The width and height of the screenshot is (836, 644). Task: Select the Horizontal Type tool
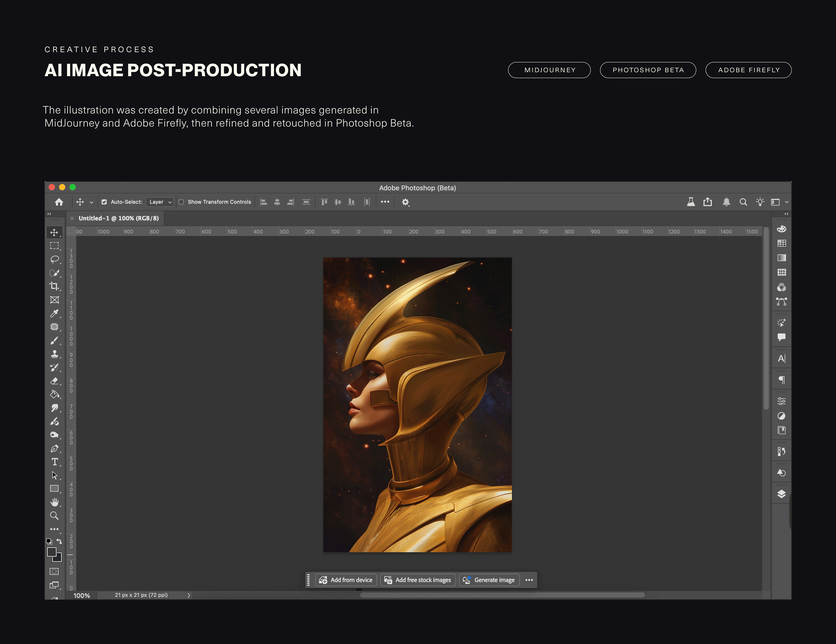coord(54,462)
